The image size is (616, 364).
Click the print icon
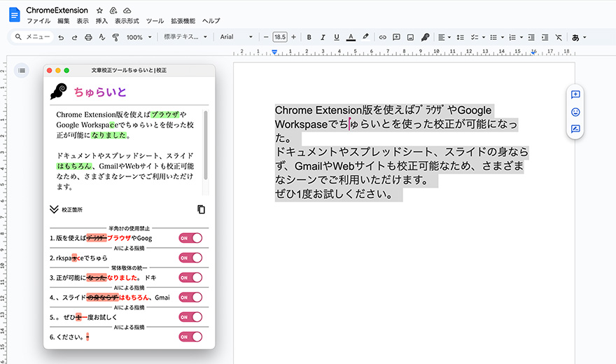coord(88,37)
